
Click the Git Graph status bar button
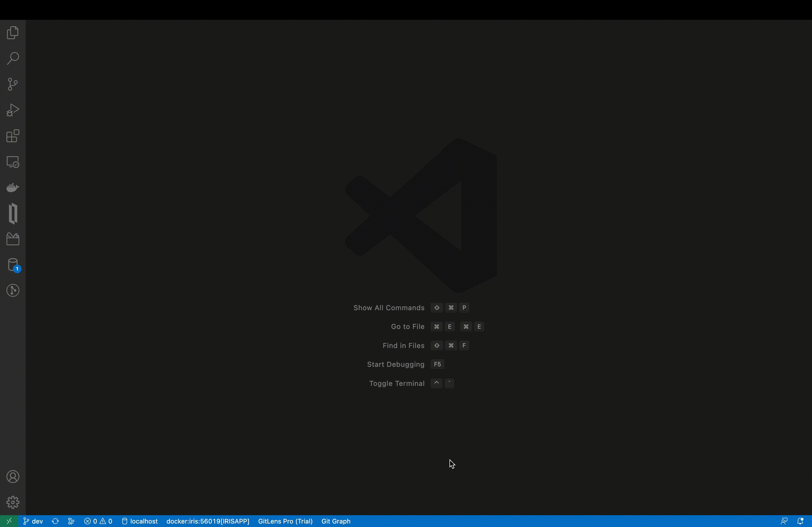point(336,521)
